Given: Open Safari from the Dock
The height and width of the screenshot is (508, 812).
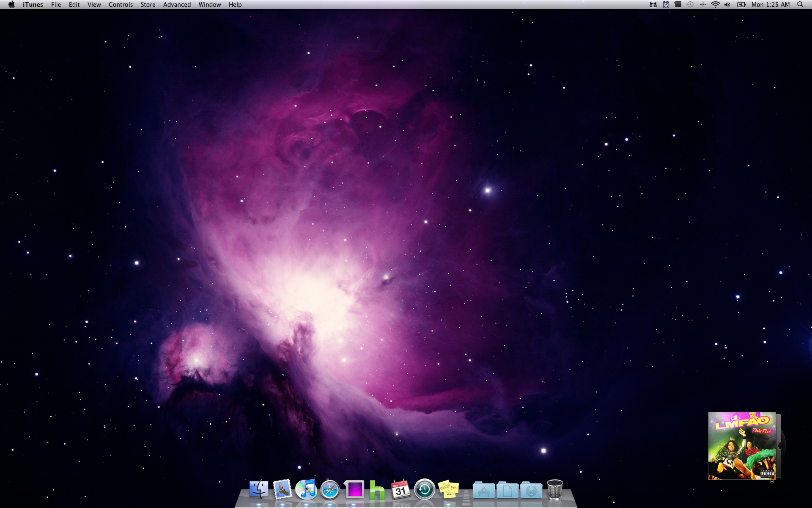Looking at the screenshot, I should point(330,490).
